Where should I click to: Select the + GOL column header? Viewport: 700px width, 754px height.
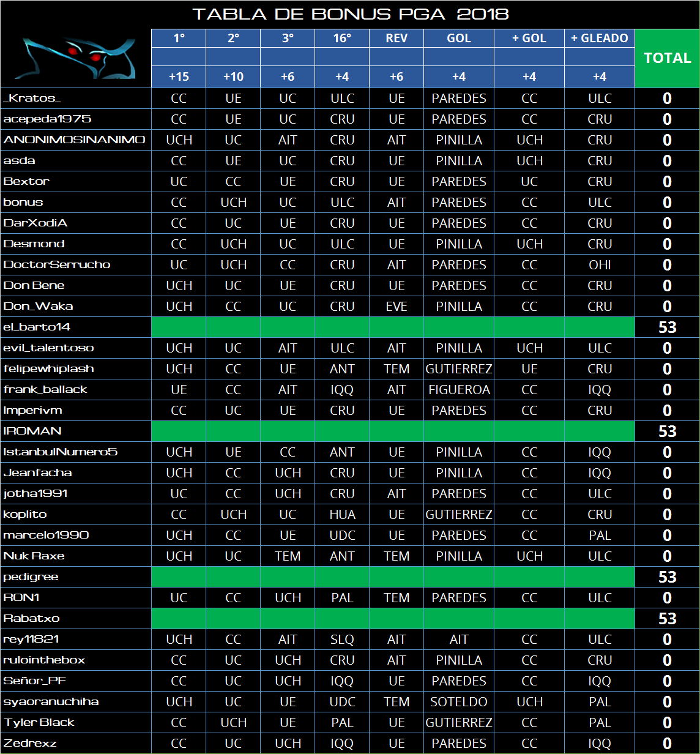click(x=529, y=38)
